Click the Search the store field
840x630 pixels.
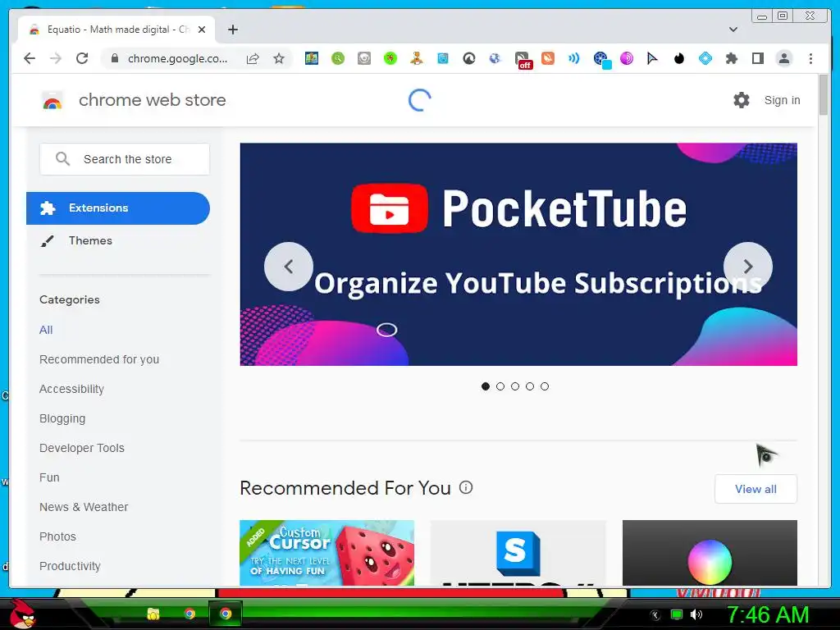click(x=125, y=159)
